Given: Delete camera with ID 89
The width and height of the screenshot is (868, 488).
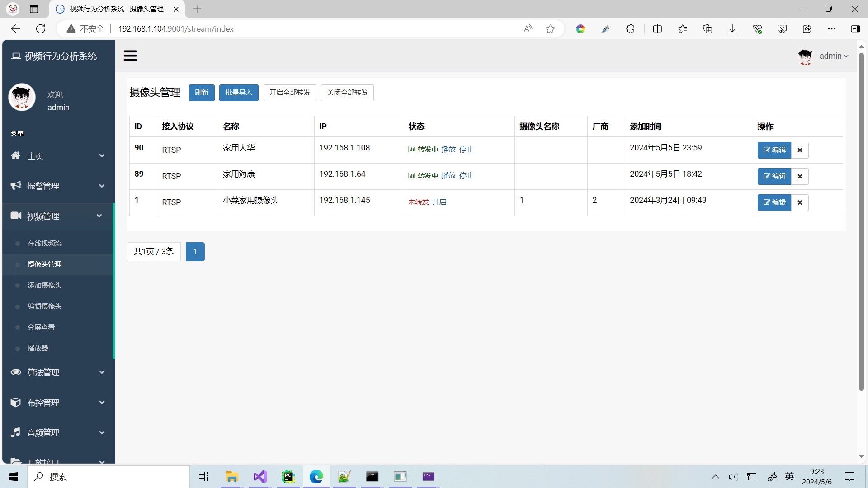Looking at the screenshot, I should click(x=800, y=176).
